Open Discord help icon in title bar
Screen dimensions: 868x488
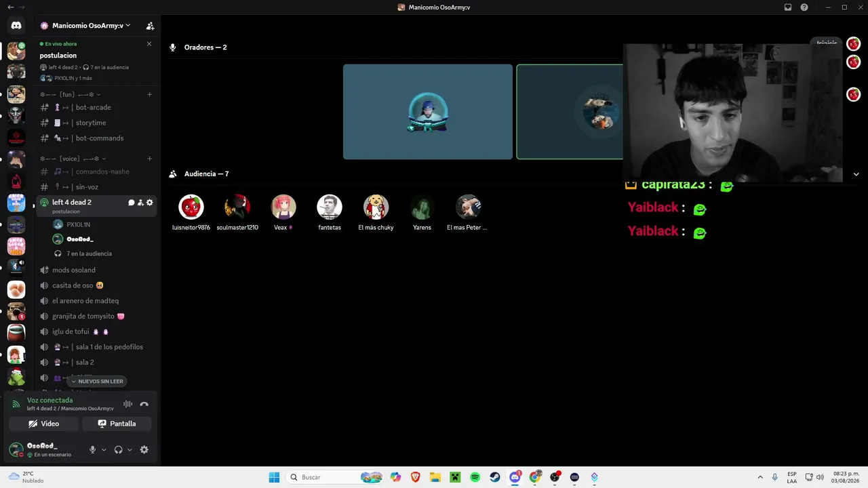[x=804, y=7]
